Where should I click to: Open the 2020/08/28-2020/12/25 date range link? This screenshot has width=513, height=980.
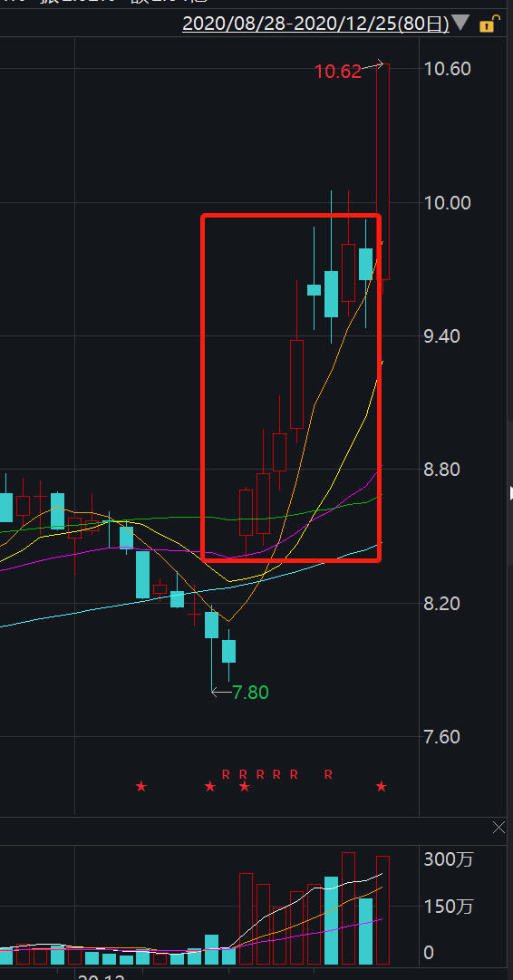pyautogui.click(x=315, y=24)
